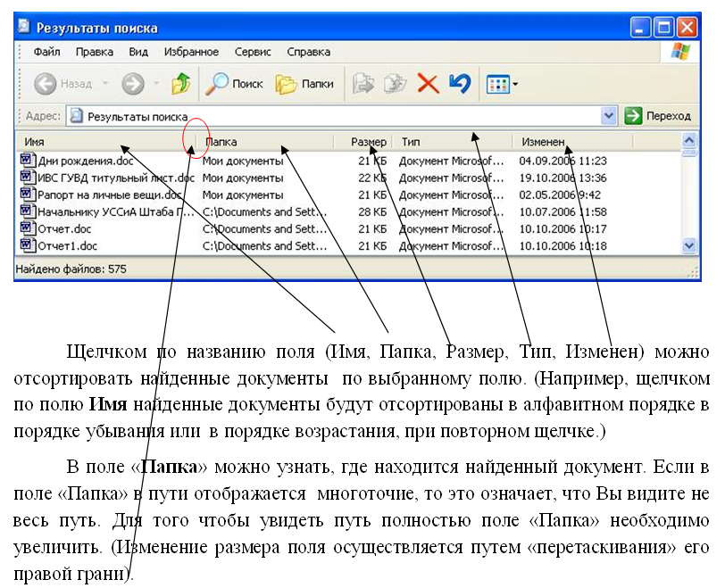Delete selection with the red X icon
The width and height of the screenshot is (725, 588).
428,84
